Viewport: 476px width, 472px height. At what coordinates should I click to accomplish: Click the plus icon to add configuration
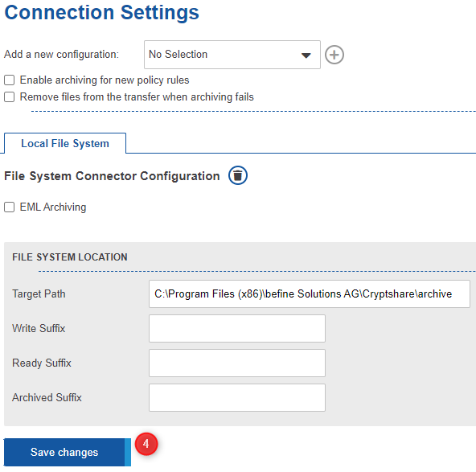(334, 55)
